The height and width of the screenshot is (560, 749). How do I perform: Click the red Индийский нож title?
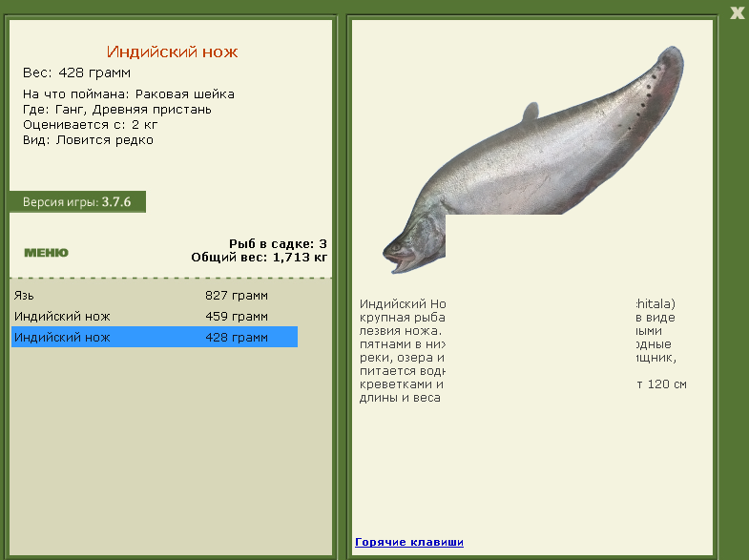coord(172,52)
